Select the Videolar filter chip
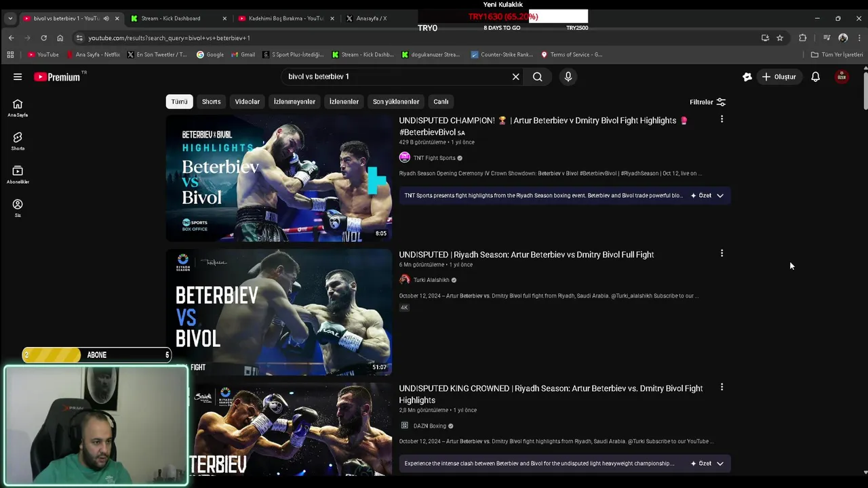 (x=247, y=102)
